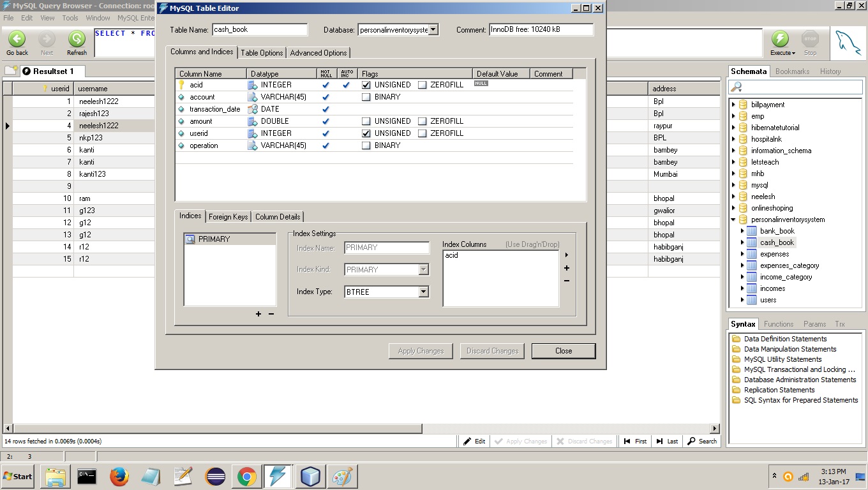Open the Database dropdown
This screenshot has width=868, height=490.
point(433,29)
